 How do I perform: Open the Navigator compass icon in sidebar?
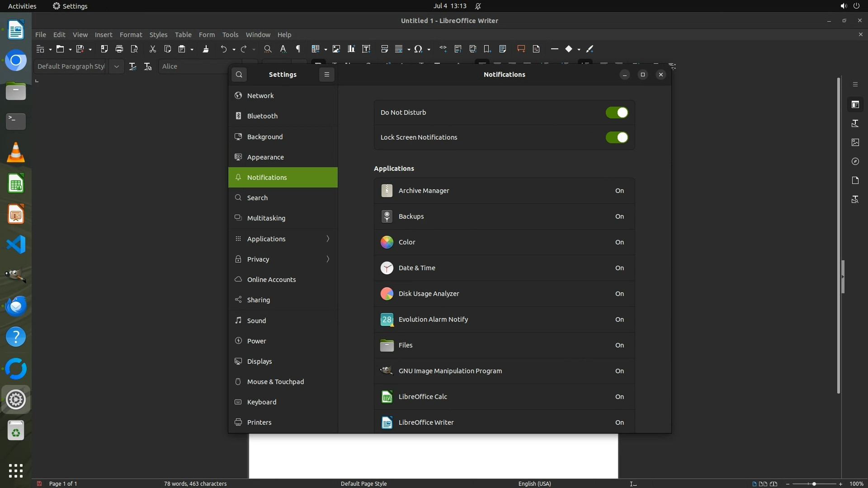(x=855, y=161)
